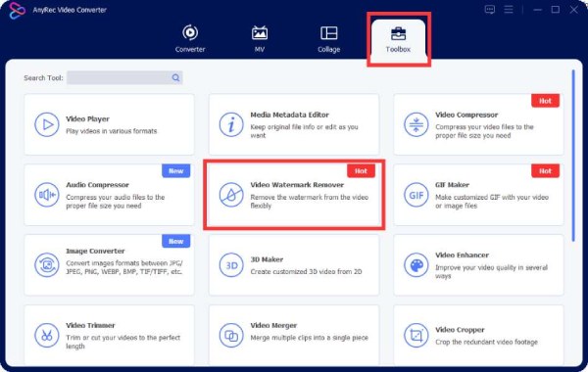Open the Video Compressor title
Viewport: 588px width, 372px height.
pos(466,115)
